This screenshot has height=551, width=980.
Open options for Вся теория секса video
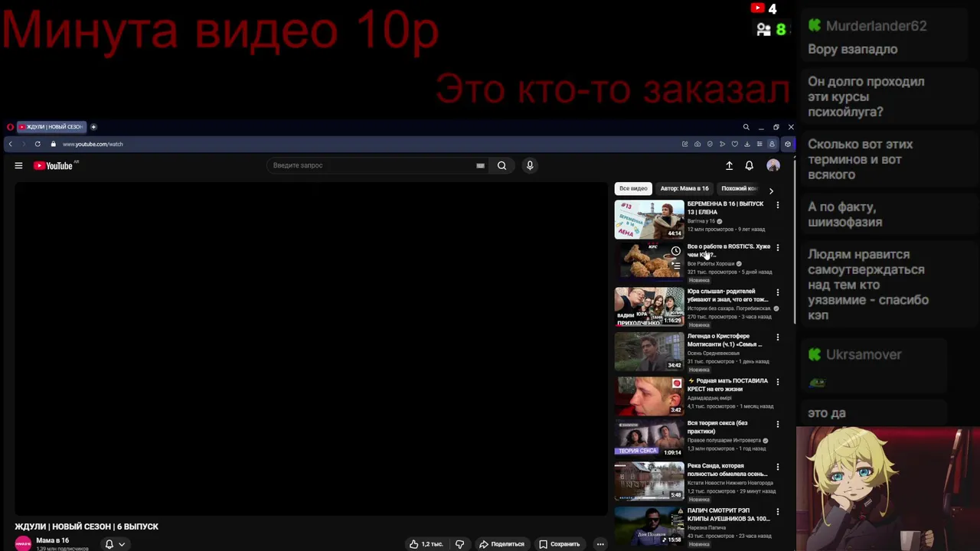[x=777, y=424]
